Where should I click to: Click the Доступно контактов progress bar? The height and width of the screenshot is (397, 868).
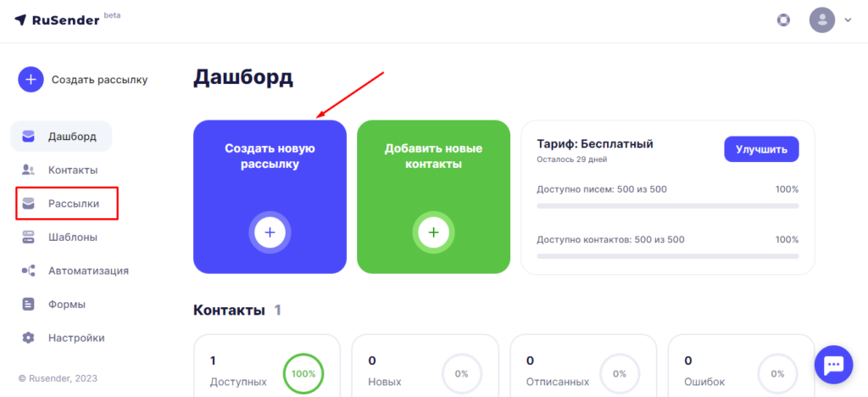pyautogui.click(x=668, y=256)
